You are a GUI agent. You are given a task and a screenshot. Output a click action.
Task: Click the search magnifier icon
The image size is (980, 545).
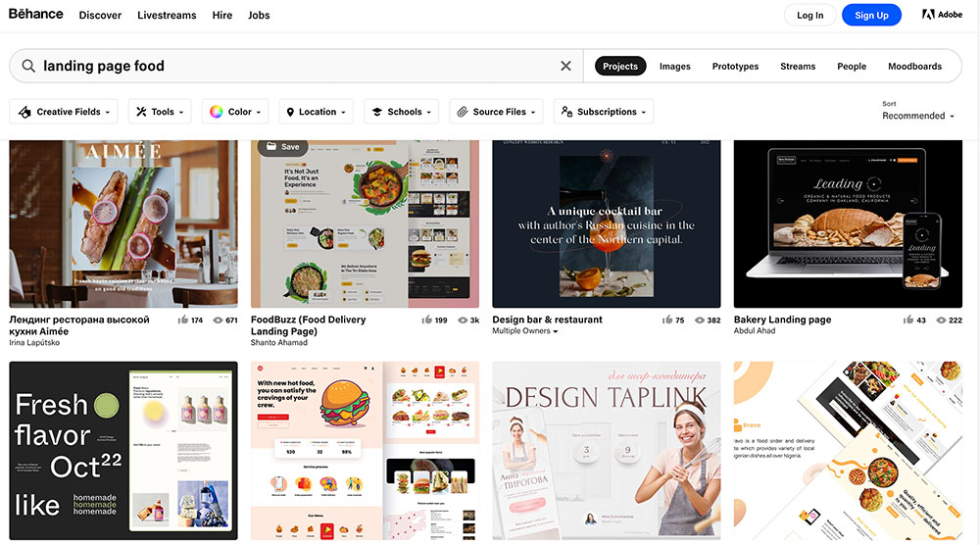point(28,66)
